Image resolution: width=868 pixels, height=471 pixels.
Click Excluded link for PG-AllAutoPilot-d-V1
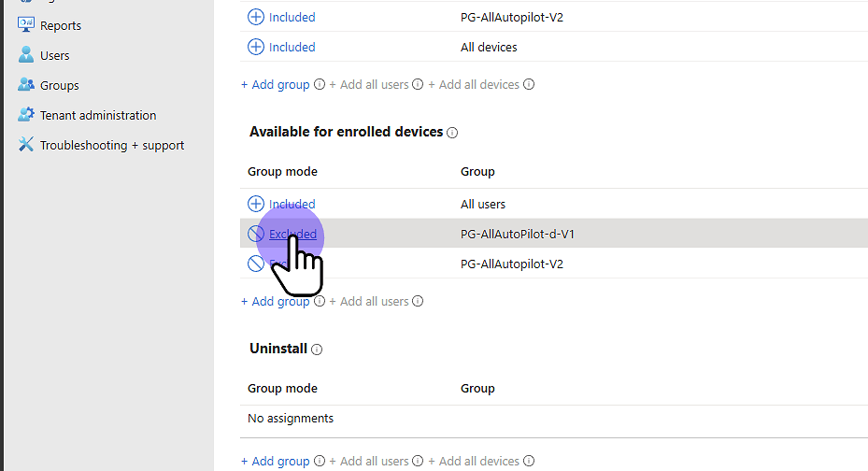point(292,235)
